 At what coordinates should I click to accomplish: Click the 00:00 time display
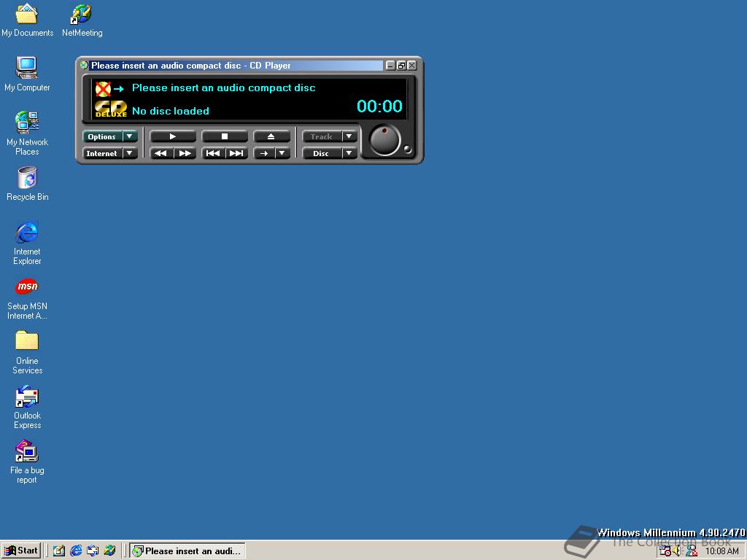pyautogui.click(x=379, y=106)
